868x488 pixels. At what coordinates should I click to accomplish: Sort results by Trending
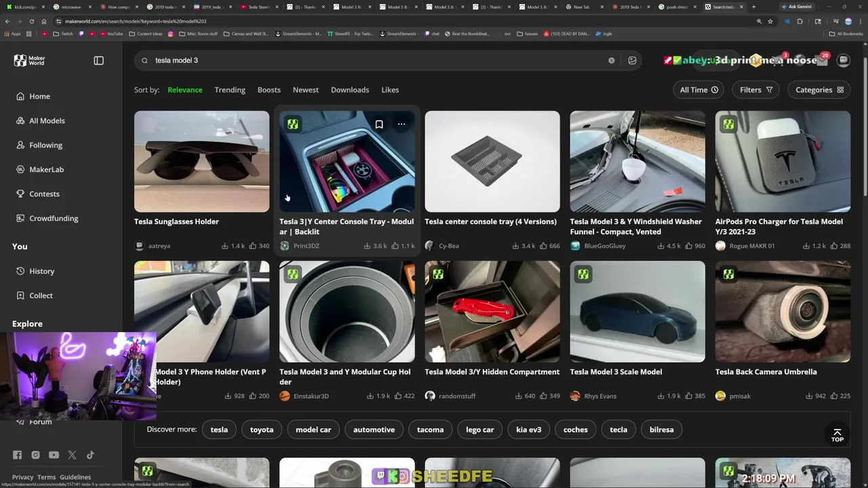230,89
